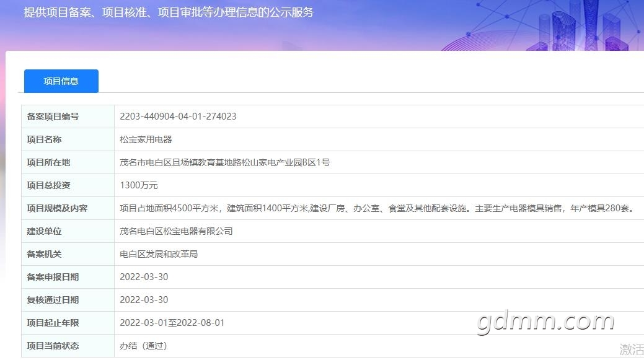Click the 项目总投资 label
This screenshot has width=644, height=360.
pyautogui.click(x=48, y=185)
